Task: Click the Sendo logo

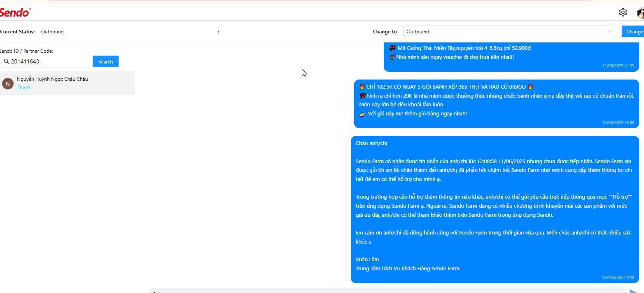Action: point(15,13)
